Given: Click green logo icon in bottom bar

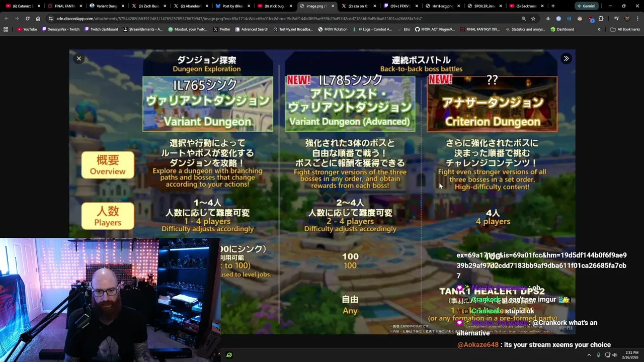Looking at the screenshot, I should (x=229, y=355).
